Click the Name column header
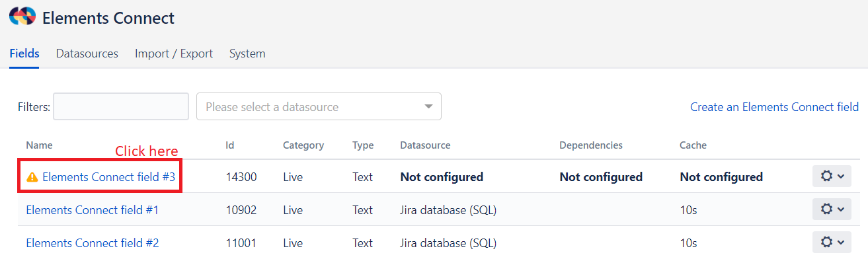The image size is (868, 259). [39, 145]
